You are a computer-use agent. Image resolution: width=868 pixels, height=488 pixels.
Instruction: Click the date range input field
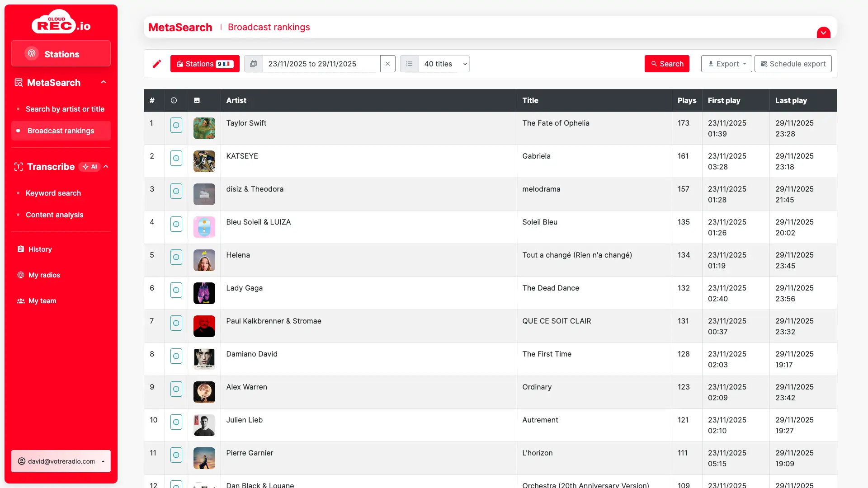click(321, 64)
